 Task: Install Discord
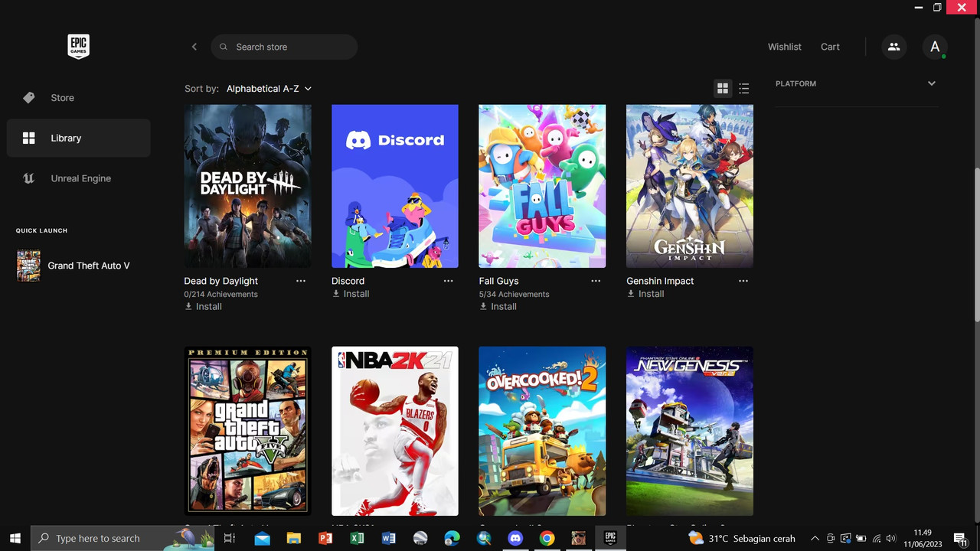point(351,294)
